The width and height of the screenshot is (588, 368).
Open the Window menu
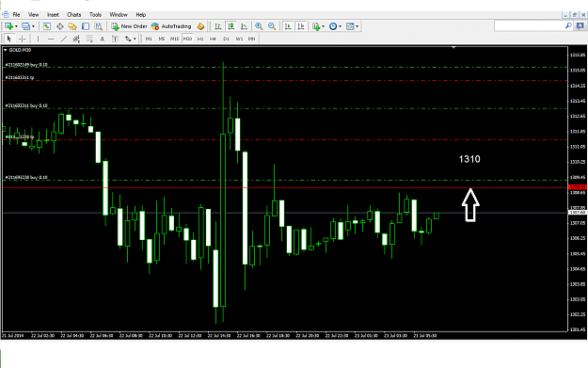[x=119, y=15]
